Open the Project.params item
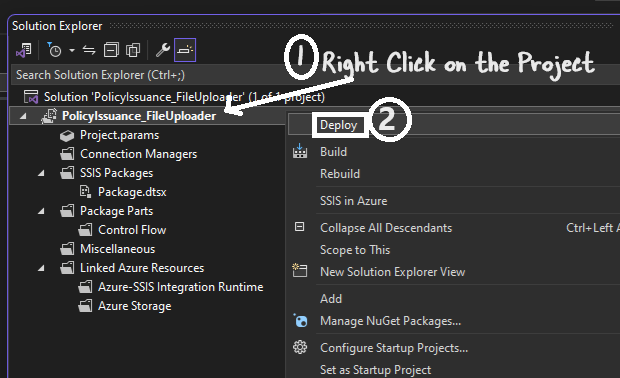 [x=119, y=135]
